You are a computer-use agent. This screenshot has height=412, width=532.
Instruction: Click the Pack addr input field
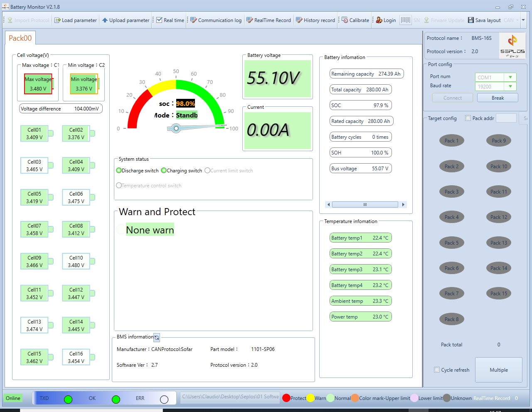pyautogui.click(x=506, y=118)
